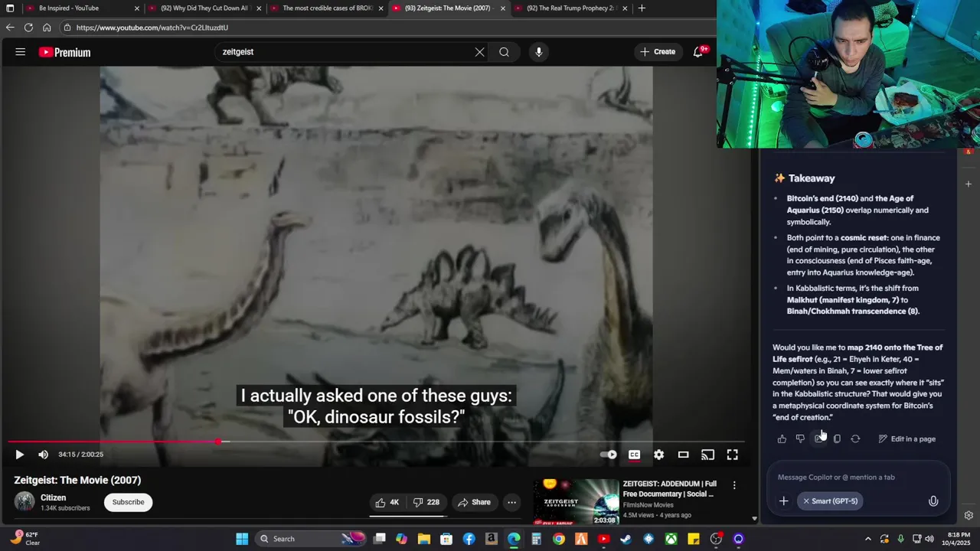The image size is (980, 551).
Task: Go to the browser home page
Action: tap(47, 28)
